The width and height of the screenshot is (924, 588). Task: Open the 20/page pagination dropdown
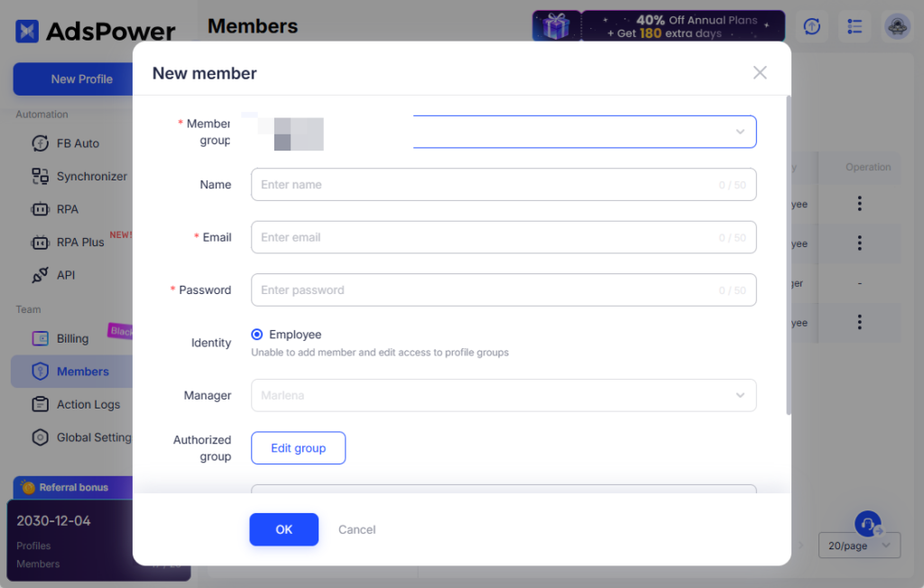pyautogui.click(x=859, y=546)
